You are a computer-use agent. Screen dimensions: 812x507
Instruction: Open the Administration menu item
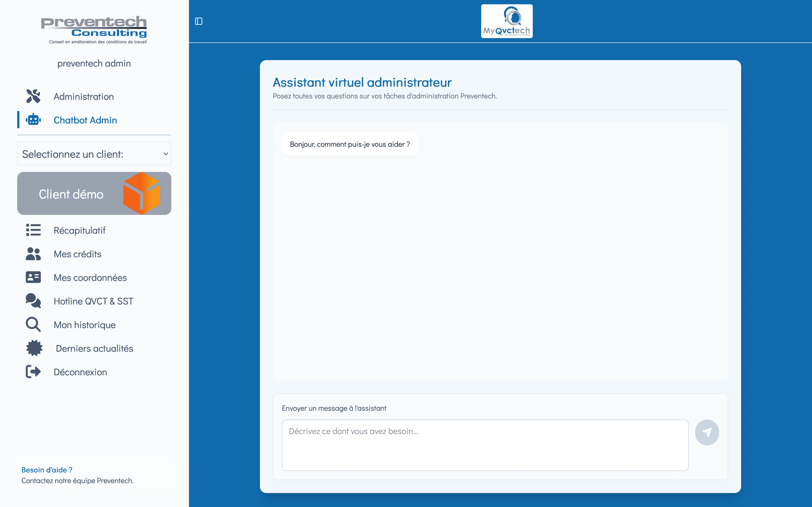[x=84, y=97]
